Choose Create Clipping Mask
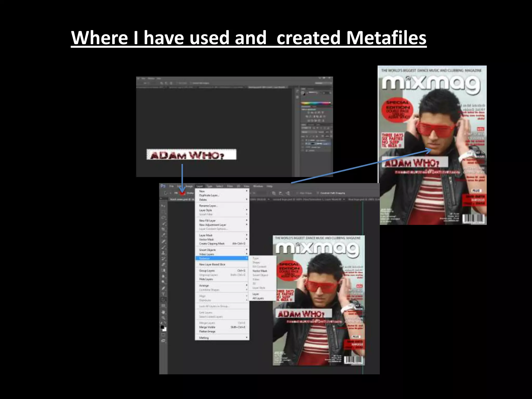The image size is (532, 399). click(222, 244)
